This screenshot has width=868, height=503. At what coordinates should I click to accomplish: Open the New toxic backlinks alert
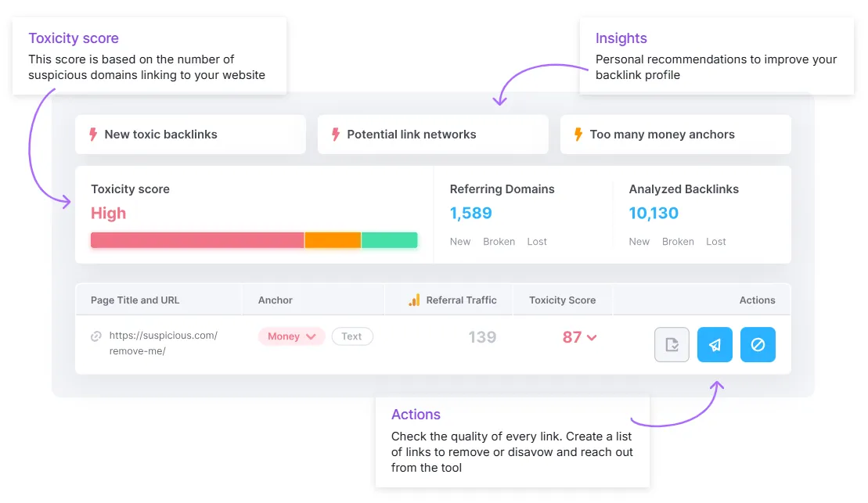click(190, 134)
